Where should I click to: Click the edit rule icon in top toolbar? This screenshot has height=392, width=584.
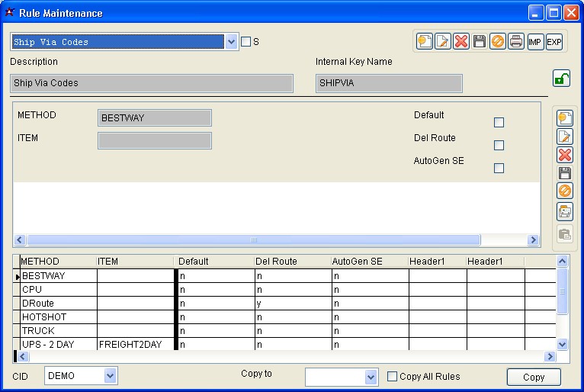point(443,42)
